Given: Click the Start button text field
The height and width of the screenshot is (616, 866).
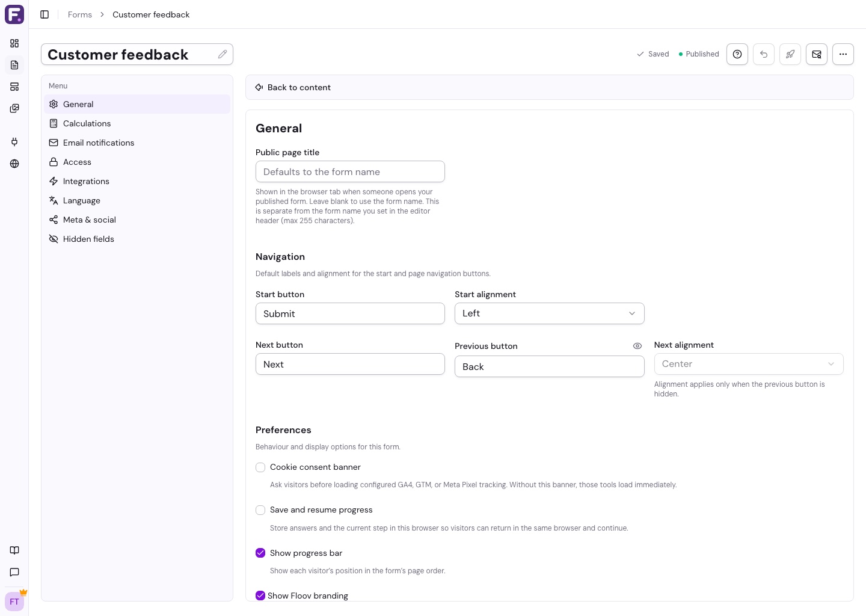Looking at the screenshot, I should click(x=350, y=313).
